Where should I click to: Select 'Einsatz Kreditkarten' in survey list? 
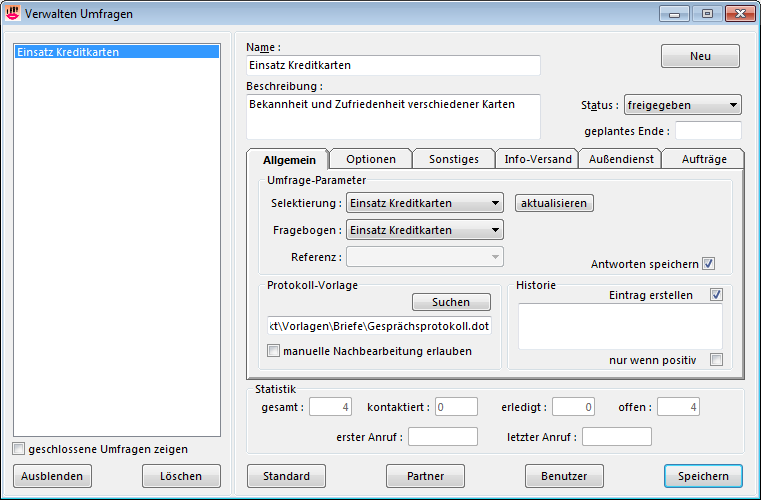[x=116, y=51]
